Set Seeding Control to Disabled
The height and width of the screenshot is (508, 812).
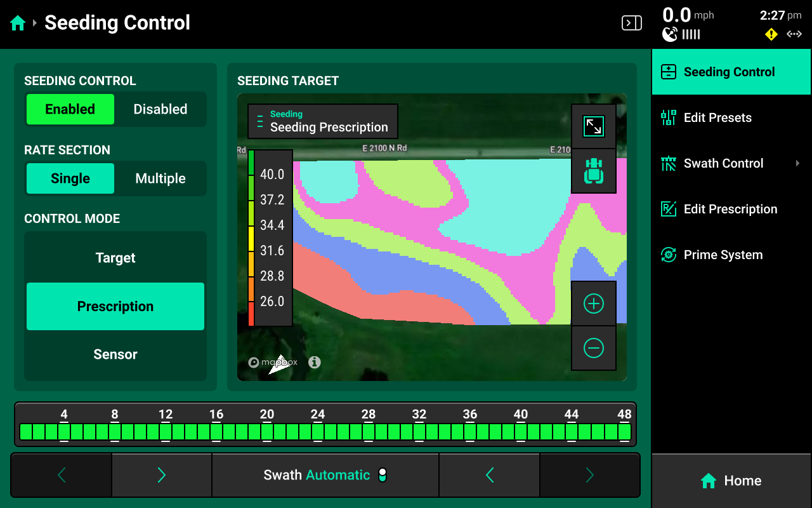pyautogui.click(x=160, y=109)
